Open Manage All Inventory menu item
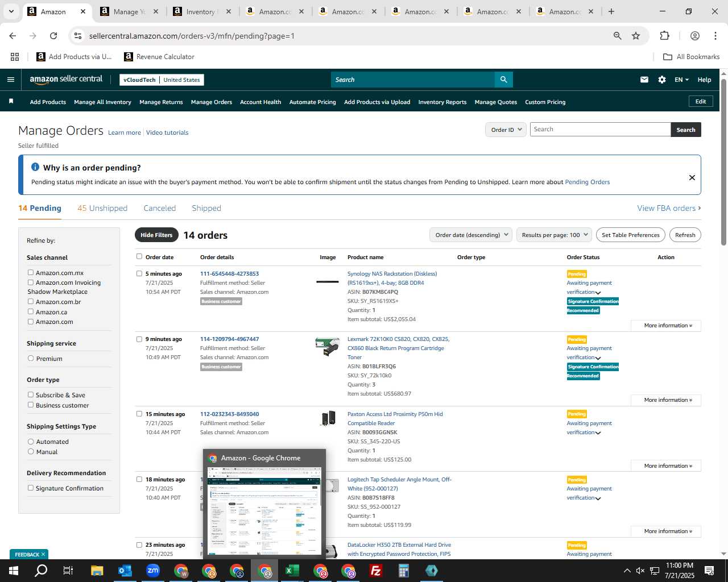The height and width of the screenshot is (582, 728). (x=102, y=102)
